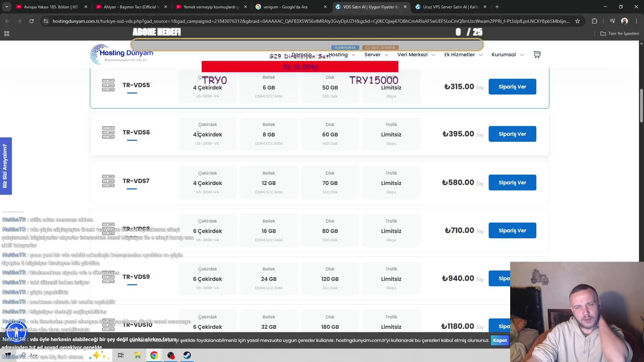Expand the Server menu
This screenshot has height=362, width=644.
coord(376,54)
